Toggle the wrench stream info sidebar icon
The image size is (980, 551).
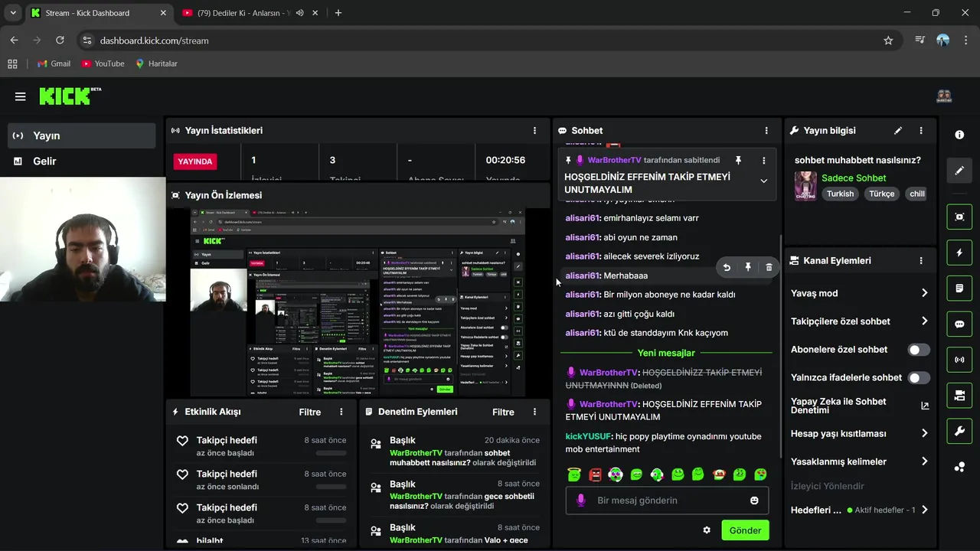click(959, 431)
